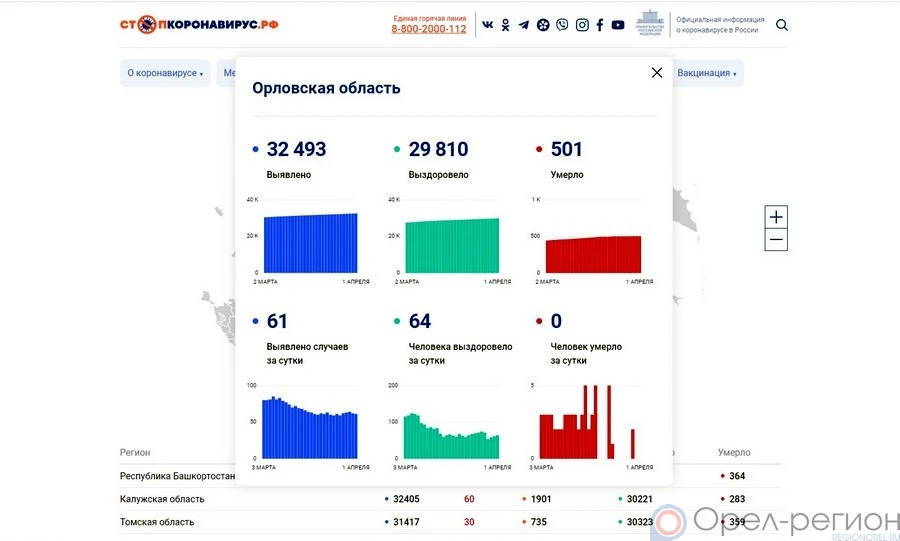
Task: Open the Telegram channel icon
Action: pos(524,25)
